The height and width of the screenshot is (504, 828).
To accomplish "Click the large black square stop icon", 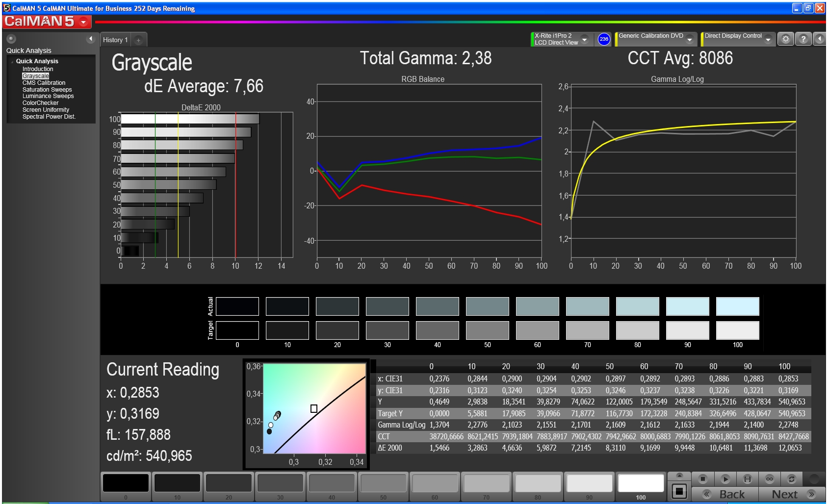I will tap(679, 491).
